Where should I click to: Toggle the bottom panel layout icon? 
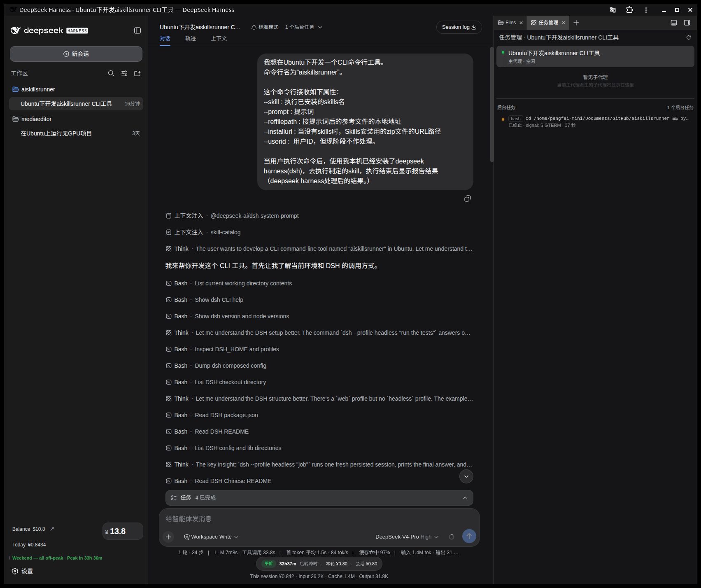tap(674, 23)
